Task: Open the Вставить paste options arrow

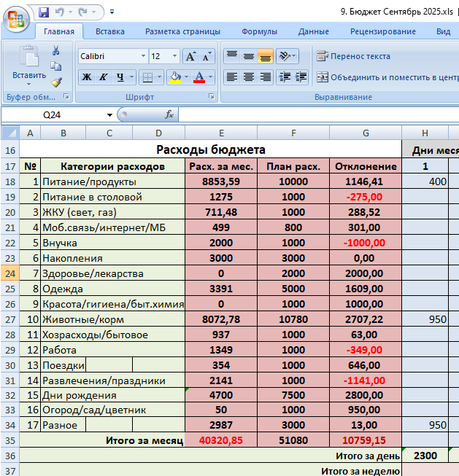Action: (x=29, y=84)
